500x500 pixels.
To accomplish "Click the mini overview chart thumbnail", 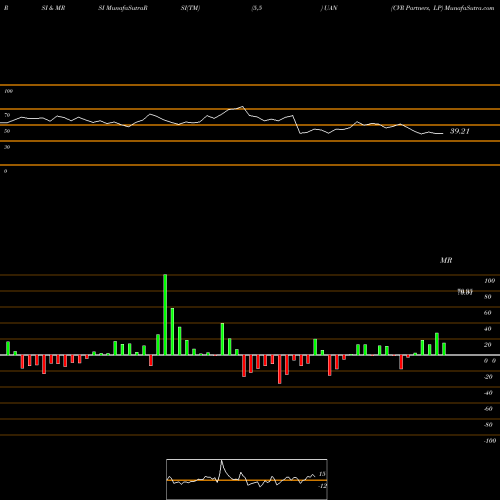I will (x=247, y=479).
